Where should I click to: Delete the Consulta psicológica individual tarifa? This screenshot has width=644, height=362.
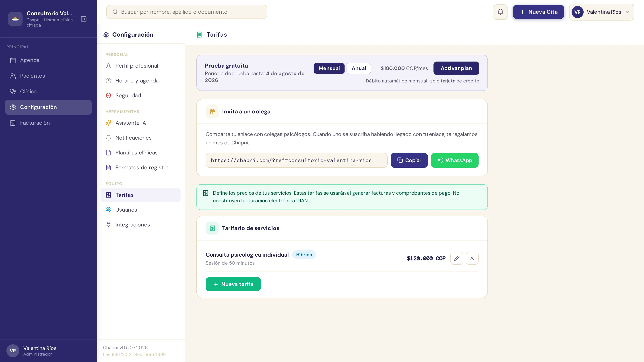click(472, 258)
